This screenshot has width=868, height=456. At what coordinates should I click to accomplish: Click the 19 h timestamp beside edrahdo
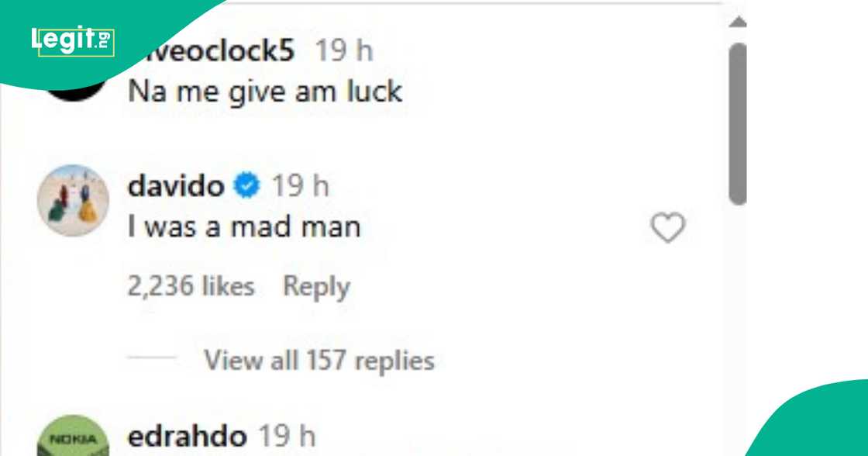[287, 437]
